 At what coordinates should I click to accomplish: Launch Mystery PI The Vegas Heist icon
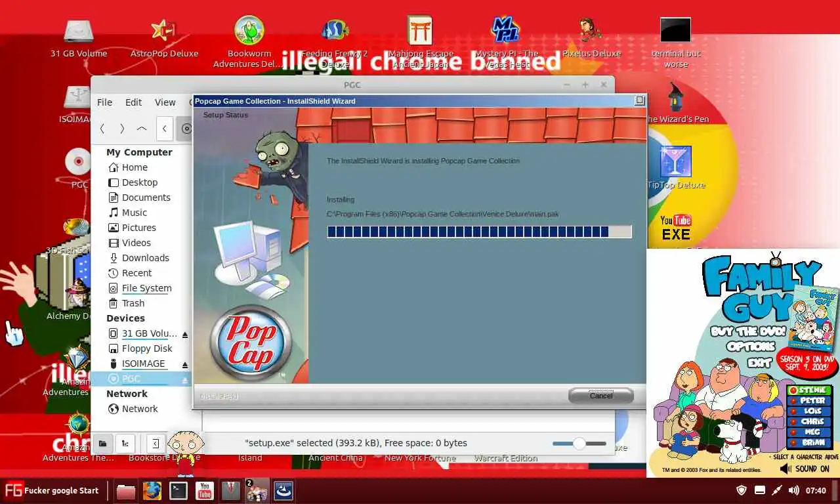tap(506, 42)
